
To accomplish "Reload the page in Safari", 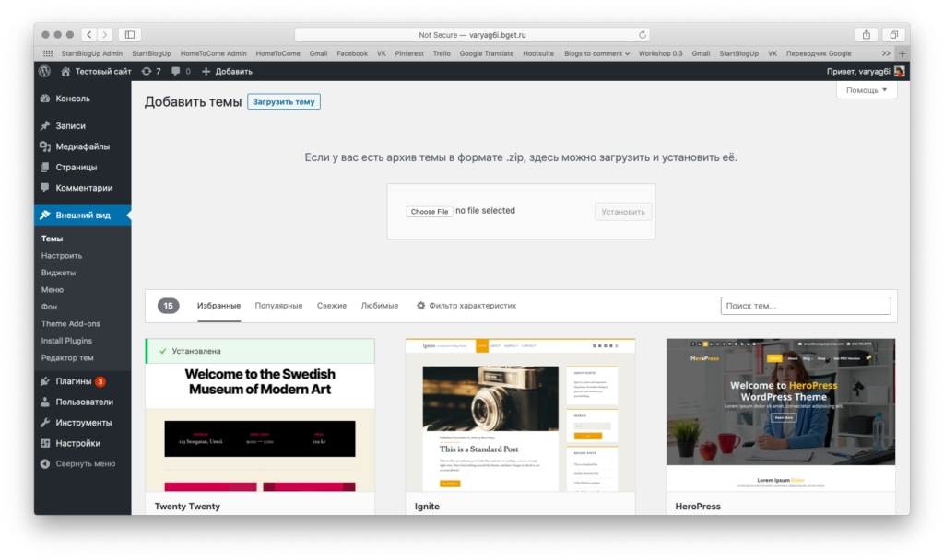I will click(x=643, y=35).
